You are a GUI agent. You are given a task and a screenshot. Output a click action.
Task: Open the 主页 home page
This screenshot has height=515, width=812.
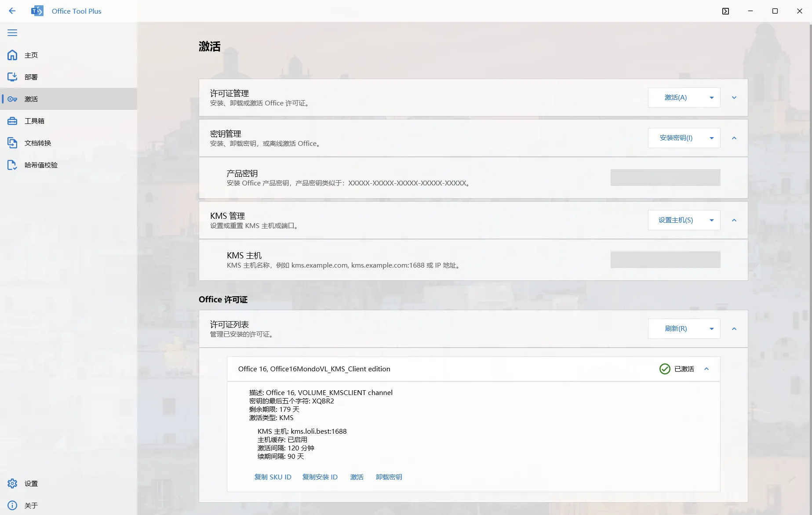coord(31,55)
